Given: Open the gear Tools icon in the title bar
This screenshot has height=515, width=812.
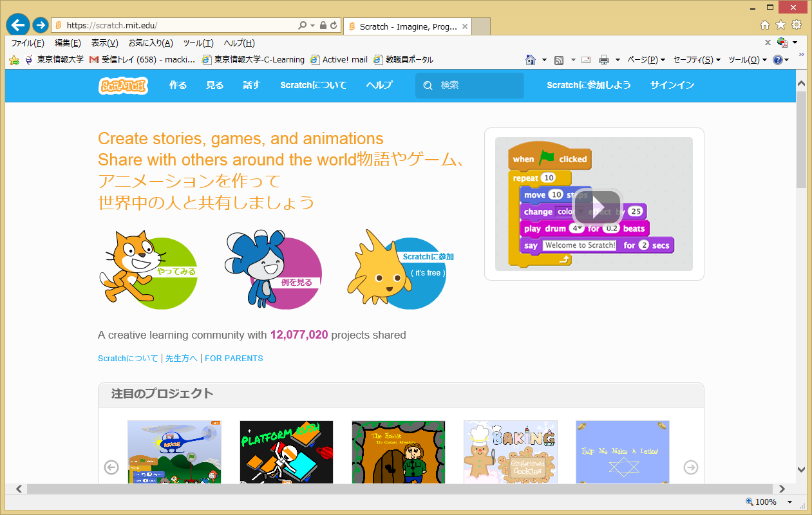Looking at the screenshot, I should [x=797, y=24].
